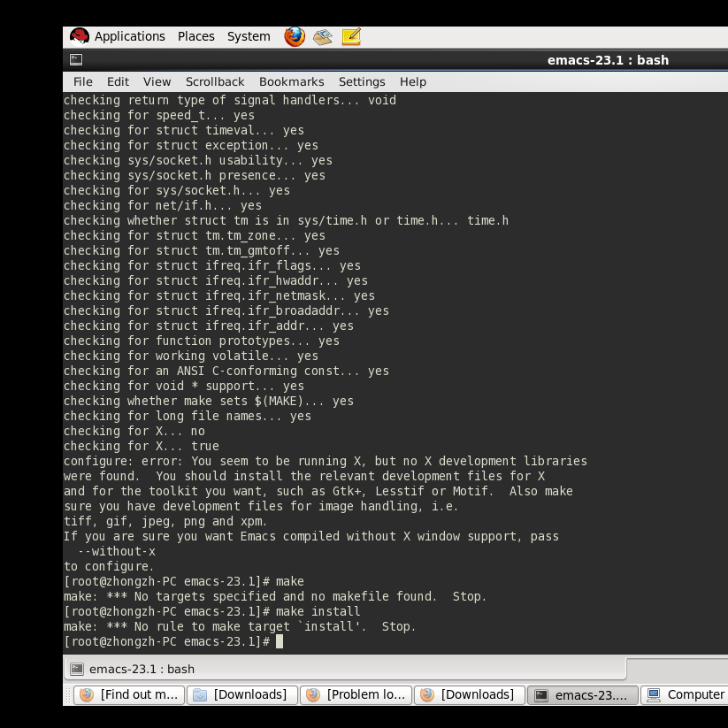Click 'make: *** No targets specified' error line
Image resolution: width=728 pixels, height=728 pixels.
(275, 596)
